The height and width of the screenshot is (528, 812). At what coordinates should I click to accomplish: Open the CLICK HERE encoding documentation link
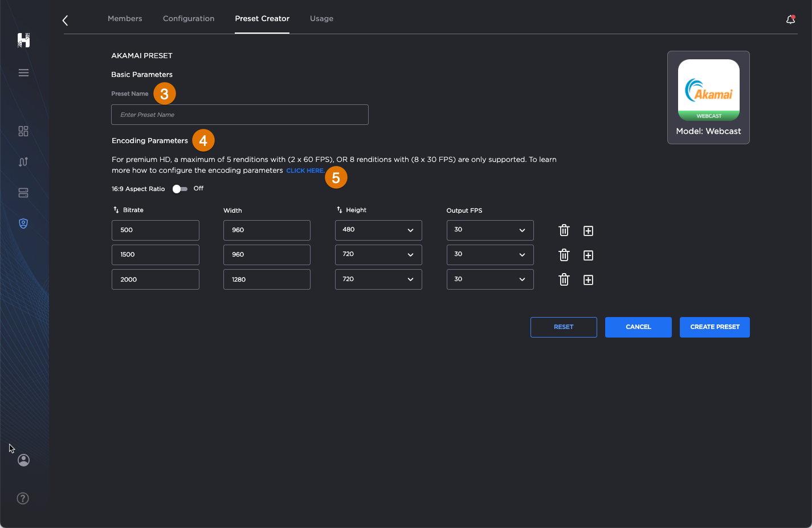(x=305, y=170)
